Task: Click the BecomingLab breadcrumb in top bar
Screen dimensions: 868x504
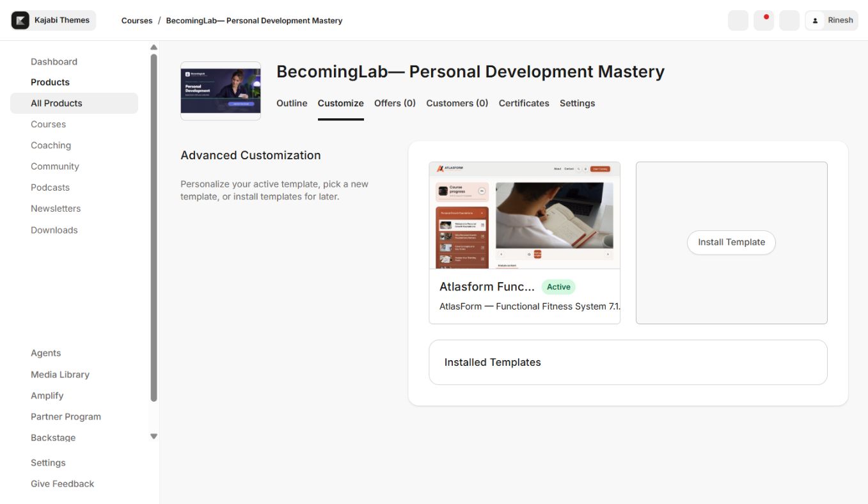Action: pyautogui.click(x=254, y=20)
